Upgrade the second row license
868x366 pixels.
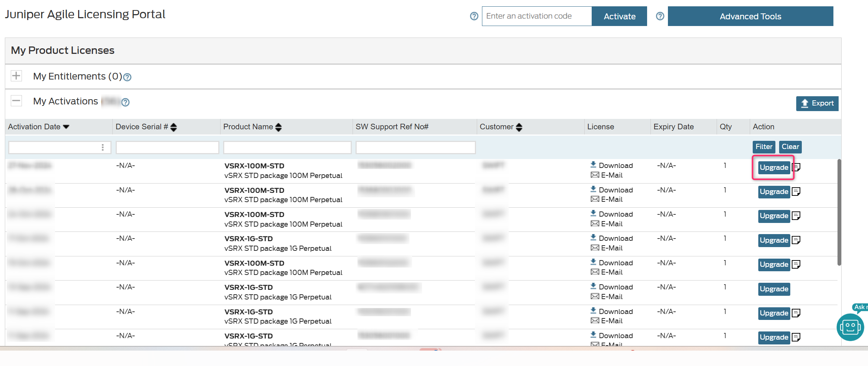774,192
